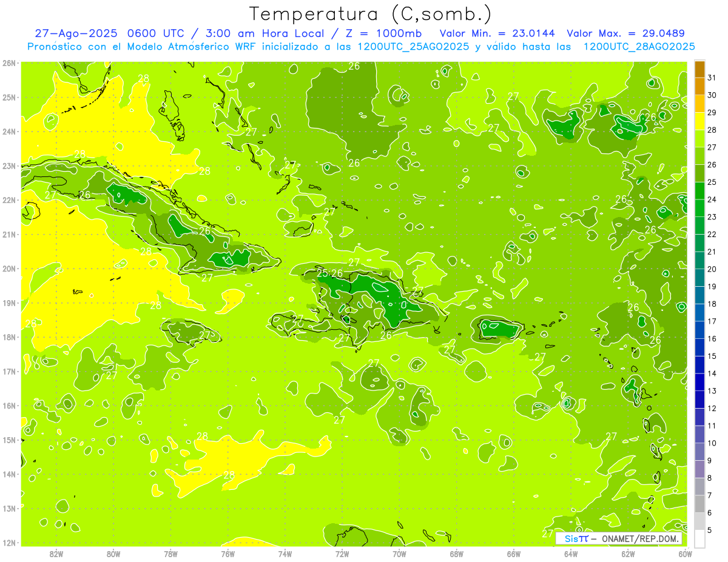Click the 'Valor Max. = 29.0489' value
This screenshot has width=728, height=562.
(x=625, y=33)
